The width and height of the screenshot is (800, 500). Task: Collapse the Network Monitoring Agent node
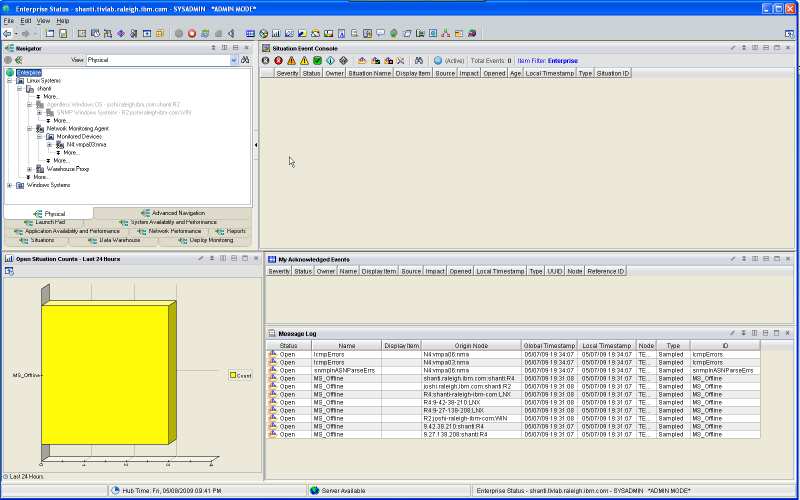pyautogui.click(x=30, y=129)
